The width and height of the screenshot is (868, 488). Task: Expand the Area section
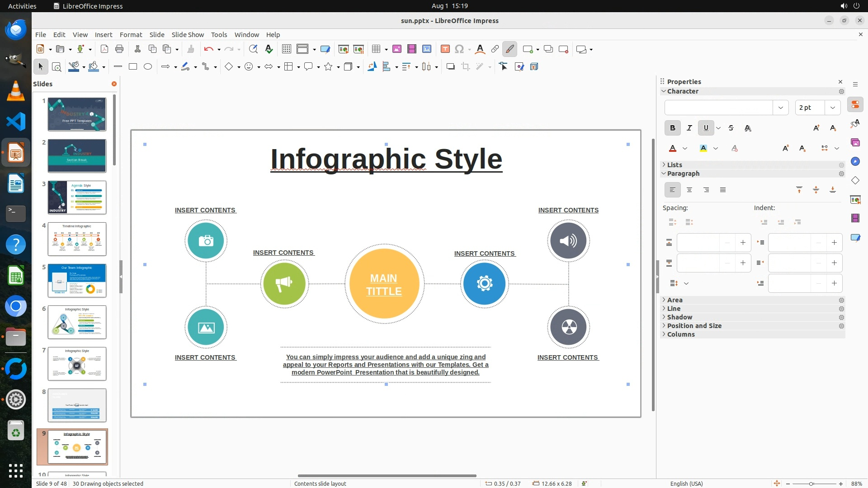[675, 300]
